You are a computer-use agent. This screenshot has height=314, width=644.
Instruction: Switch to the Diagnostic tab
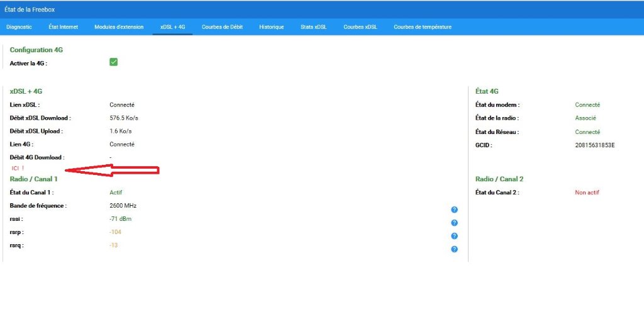pyautogui.click(x=19, y=27)
